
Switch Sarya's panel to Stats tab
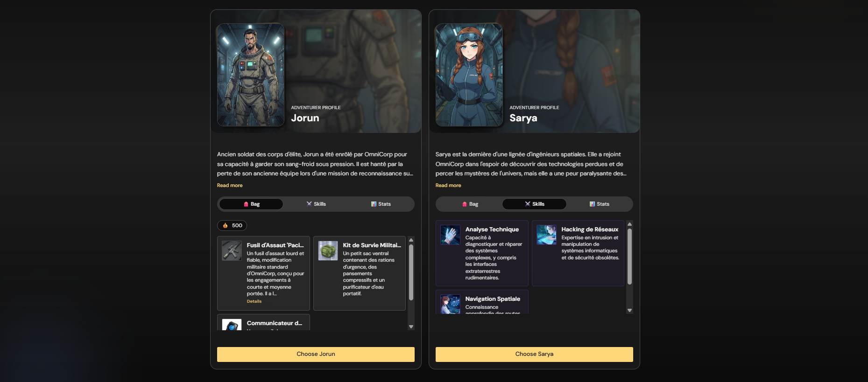tap(599, 204)
